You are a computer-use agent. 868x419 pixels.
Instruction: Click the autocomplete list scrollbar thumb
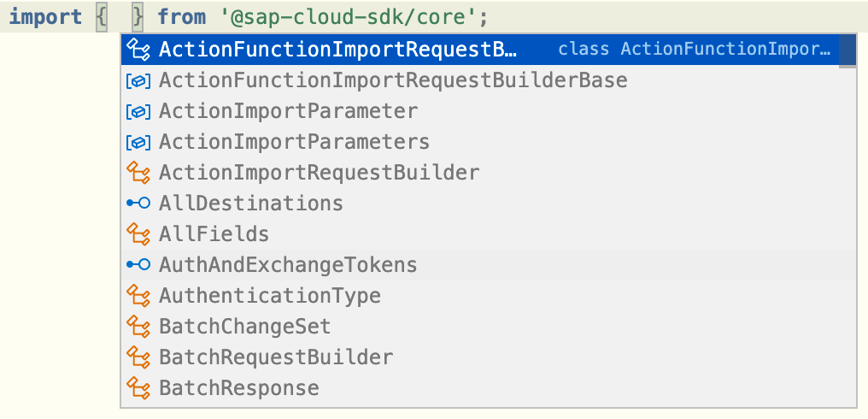click(847, 51)
